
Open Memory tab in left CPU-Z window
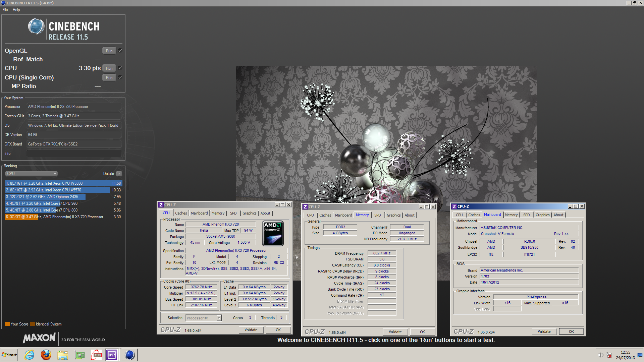point(218,213)
